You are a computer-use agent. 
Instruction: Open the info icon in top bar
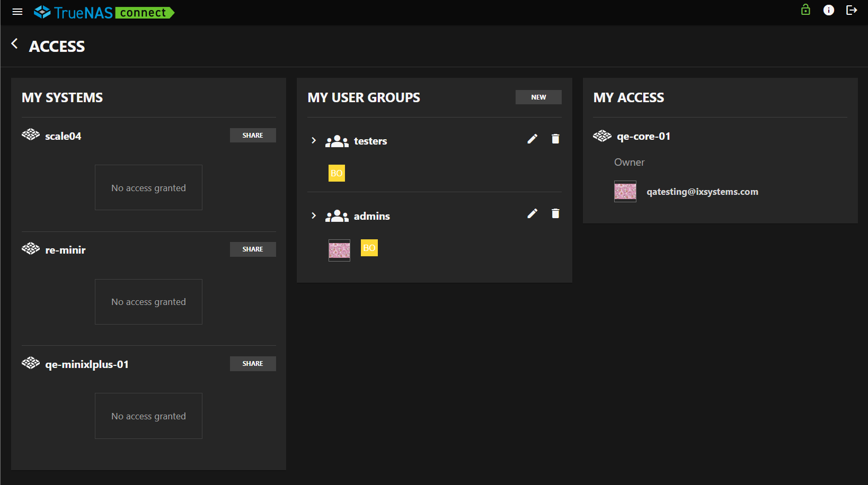click(829, 10)
